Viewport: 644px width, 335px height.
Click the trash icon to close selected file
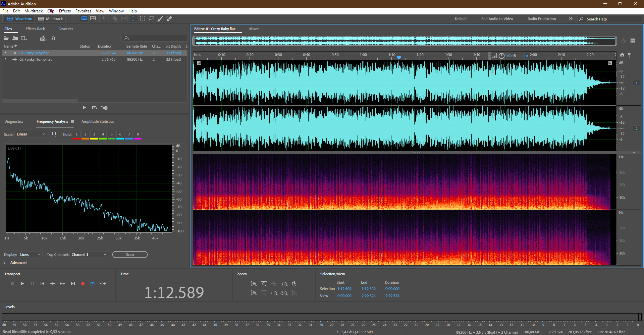pyautogui.click(x=53, y=38)
